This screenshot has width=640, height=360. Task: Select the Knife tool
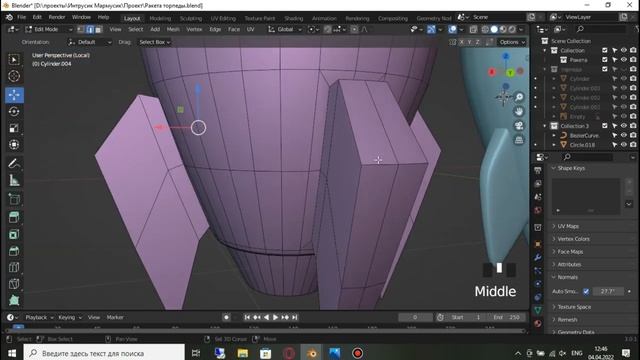(14, 284)
